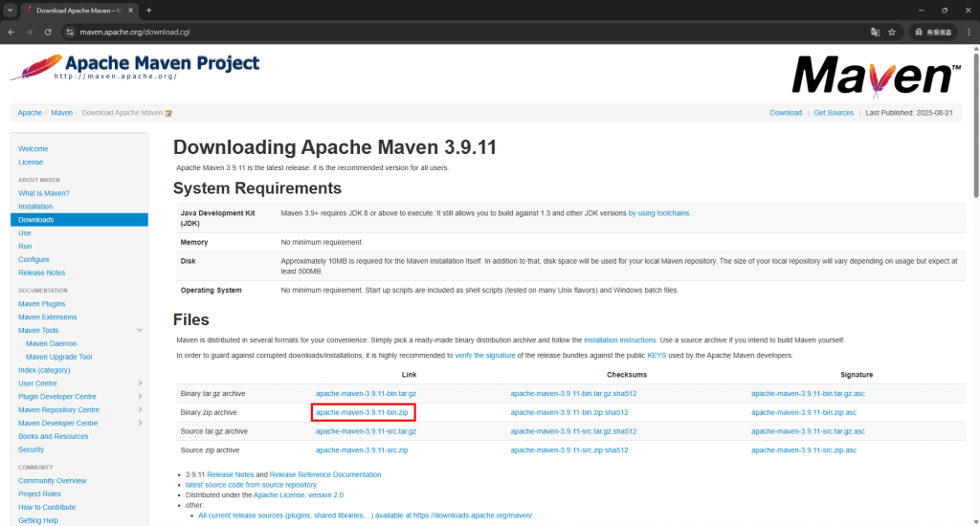Open Index (category) sidebar link
Image resolution: width=980 pixels, height=526 pixels.
(44, 370)
